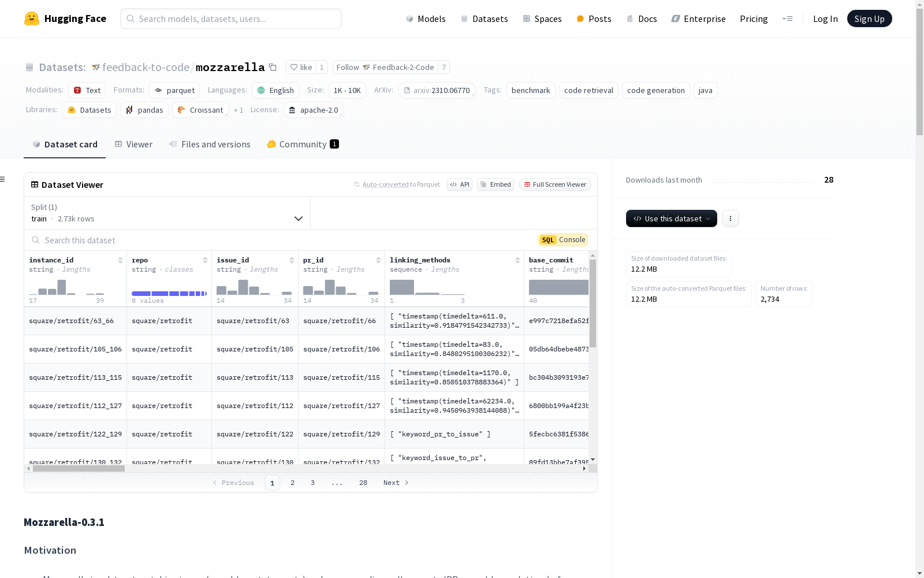Open the Community tab

(x=303, y=144)
